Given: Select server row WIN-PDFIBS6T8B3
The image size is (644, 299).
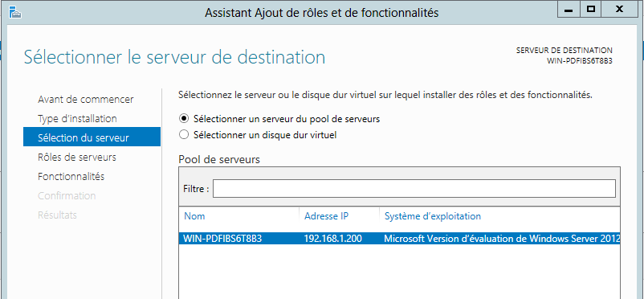Looking at the screenshot, I should click(x=399, y=239).
